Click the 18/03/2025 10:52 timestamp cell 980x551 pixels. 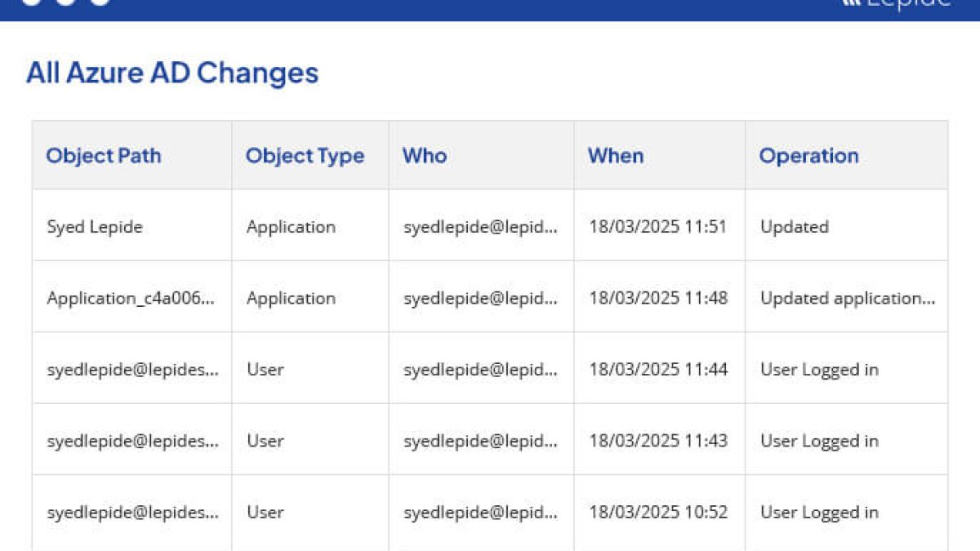(x=658, y=513)
